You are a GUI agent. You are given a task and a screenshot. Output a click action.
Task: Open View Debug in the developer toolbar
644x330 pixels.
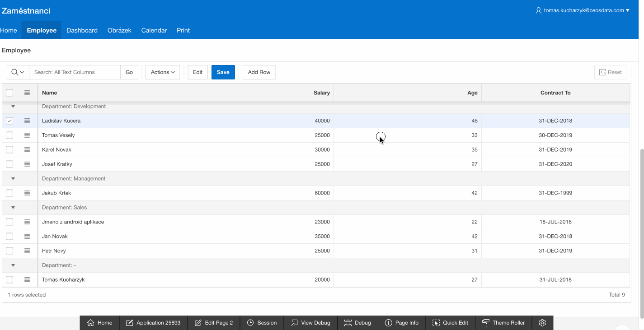click(310, 323)
